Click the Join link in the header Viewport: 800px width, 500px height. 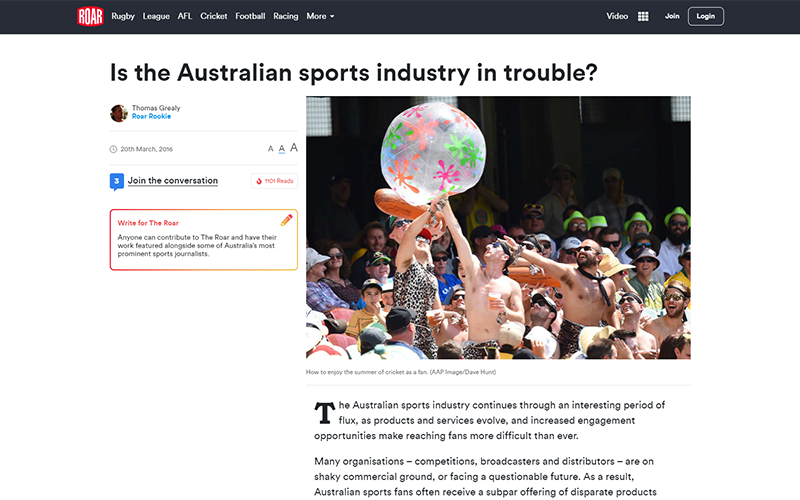pyautogui.click(x=672, y=16)
